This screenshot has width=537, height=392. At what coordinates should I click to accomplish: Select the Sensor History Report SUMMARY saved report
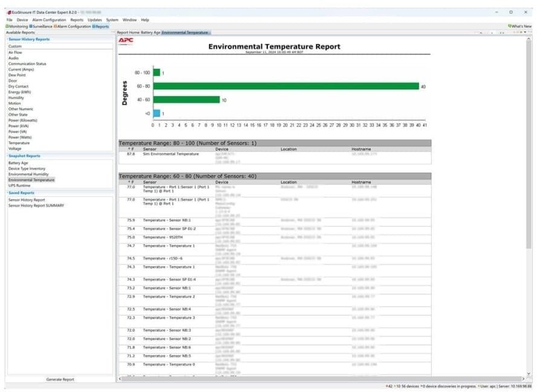(36, 204)
